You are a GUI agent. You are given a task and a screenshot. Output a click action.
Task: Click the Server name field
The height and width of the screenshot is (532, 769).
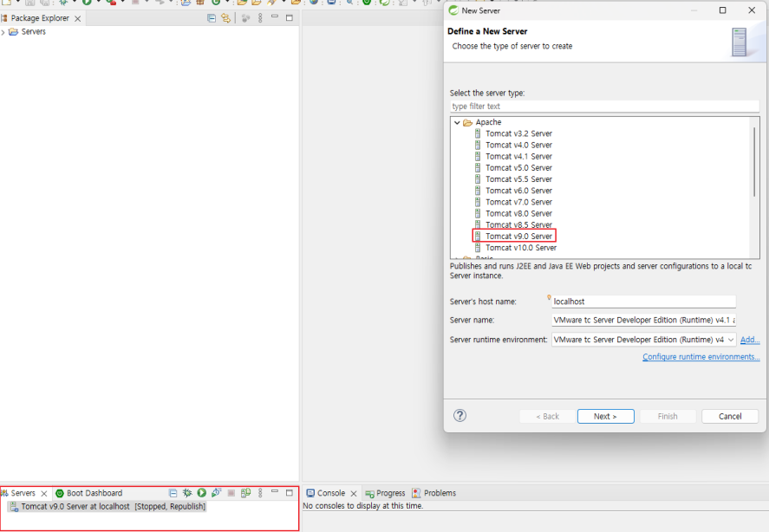pyautogui.click(x=643, y=320)
